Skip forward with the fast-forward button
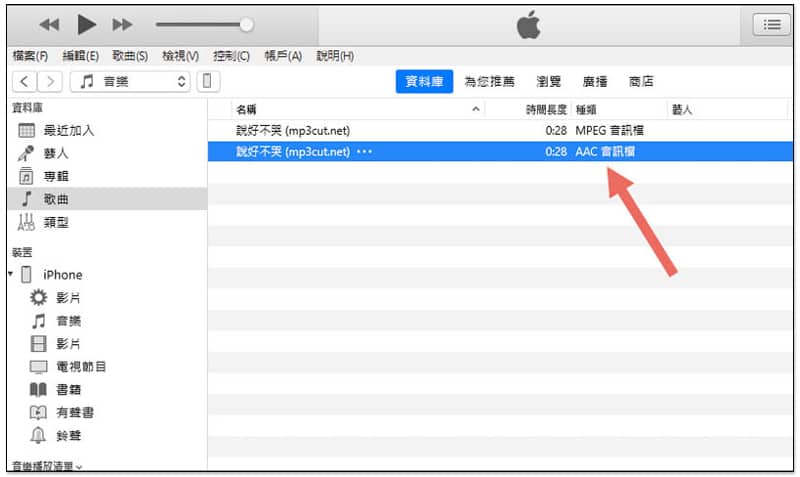 click(122, 24)
